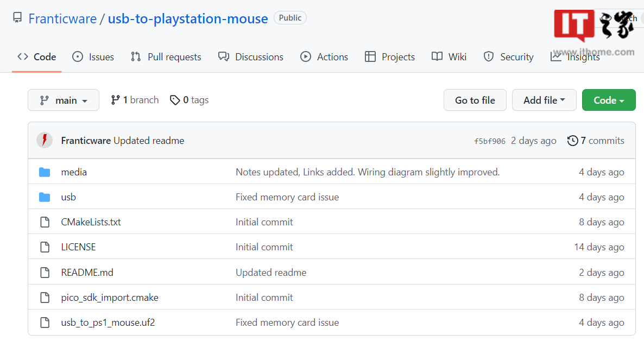Switch to the Projects tab
This screenshot has width=644, height=341.
[390, 56]
